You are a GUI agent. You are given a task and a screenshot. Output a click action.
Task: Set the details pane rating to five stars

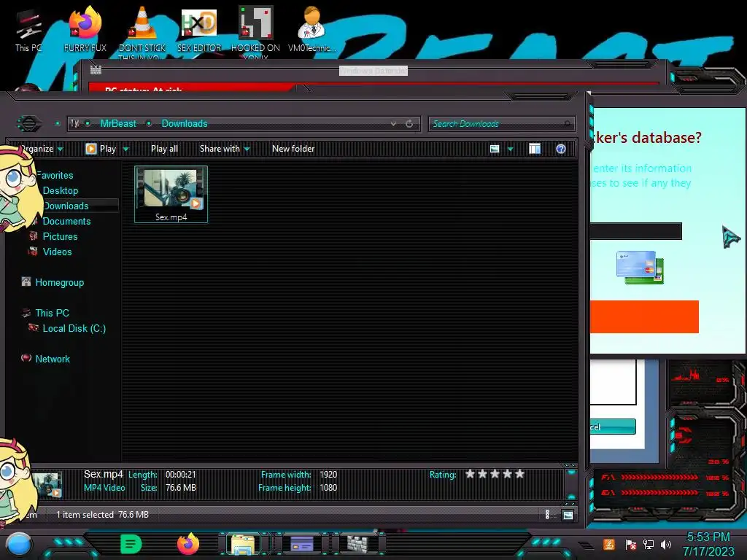point(519,474)
